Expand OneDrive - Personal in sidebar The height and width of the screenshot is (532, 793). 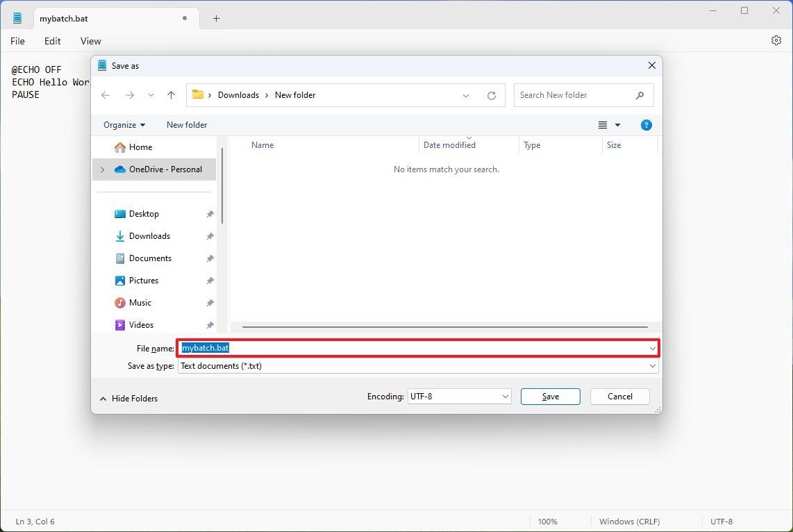(102, 169)
